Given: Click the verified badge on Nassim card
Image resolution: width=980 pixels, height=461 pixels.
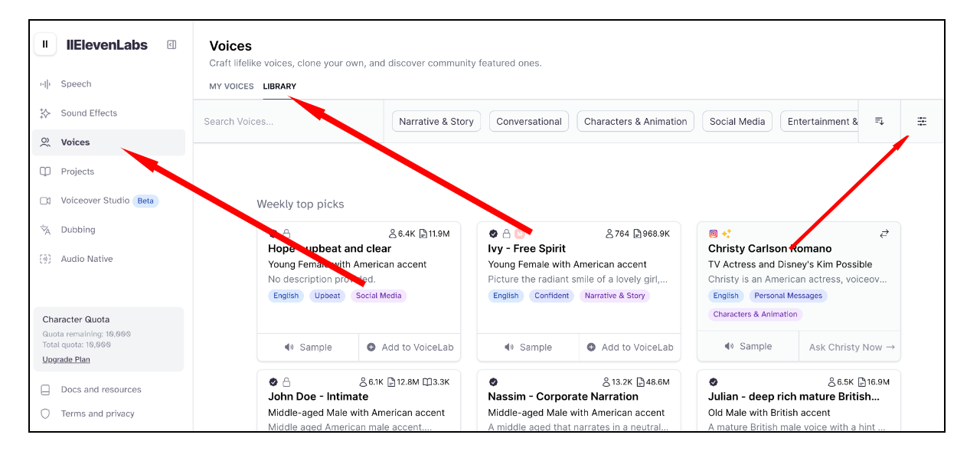Looking at the screenshot, I should click(x=493, y=381).
